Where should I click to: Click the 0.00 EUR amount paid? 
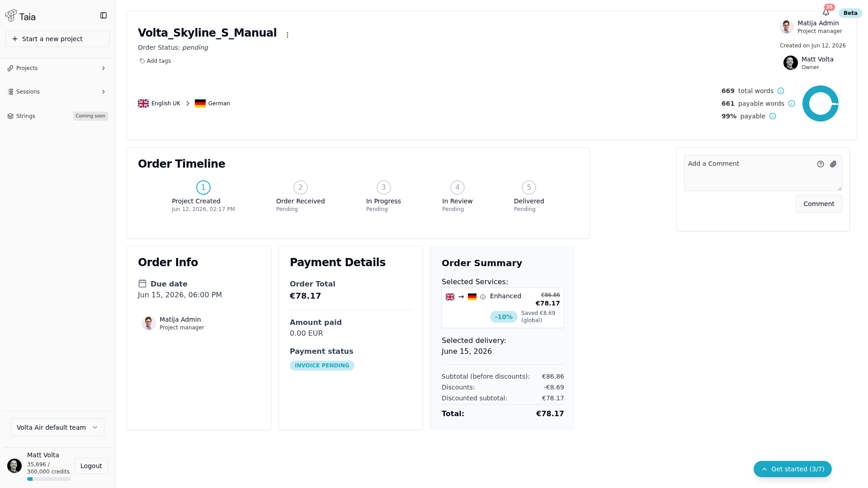(x=306, y=333)
